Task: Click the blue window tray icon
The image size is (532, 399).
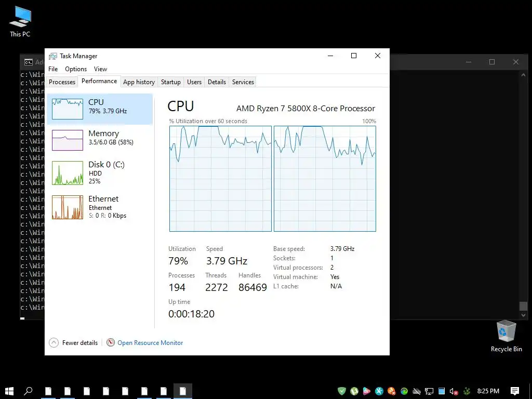Action: click(442, 391)
